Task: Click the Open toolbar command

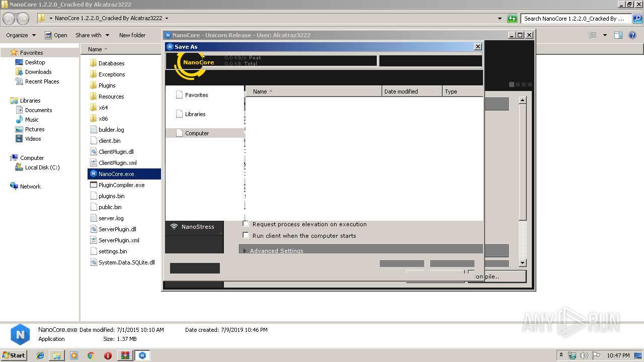Action: (56, 35)
